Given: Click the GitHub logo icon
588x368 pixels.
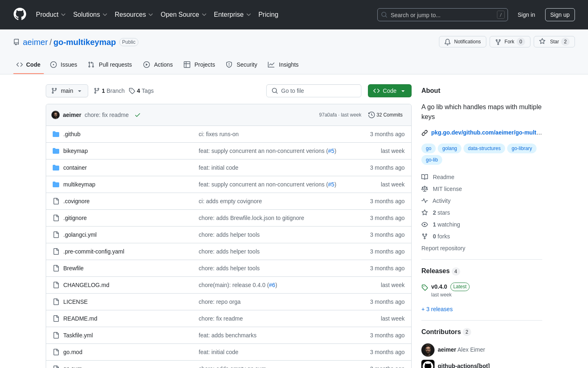Looking at the screenshot, I should [20, 14].
